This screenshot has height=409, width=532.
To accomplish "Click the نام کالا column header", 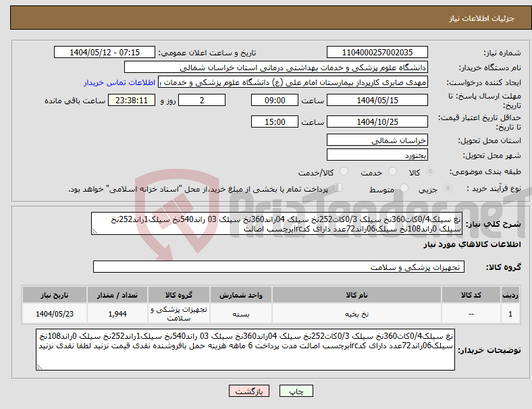I will (x=356, y=295).
